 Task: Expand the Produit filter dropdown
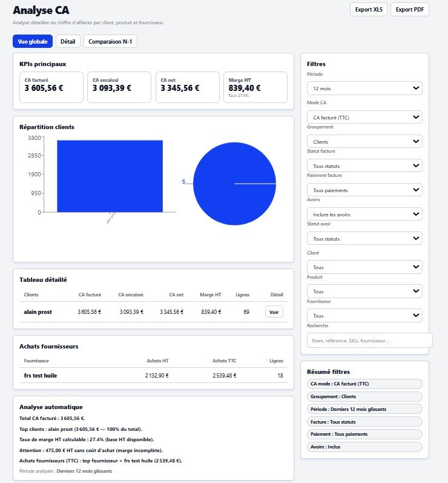coord(364,291)
